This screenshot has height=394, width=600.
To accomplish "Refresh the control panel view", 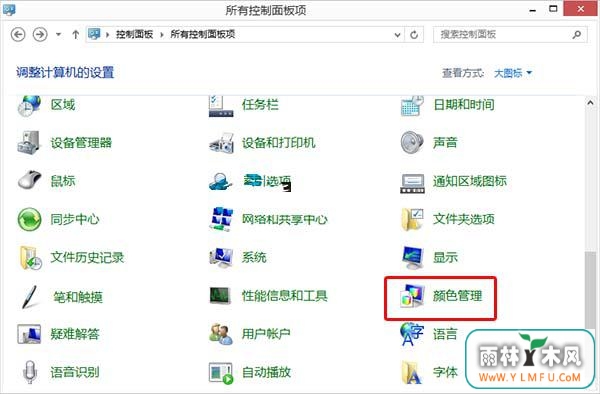I will coord(414,35).
